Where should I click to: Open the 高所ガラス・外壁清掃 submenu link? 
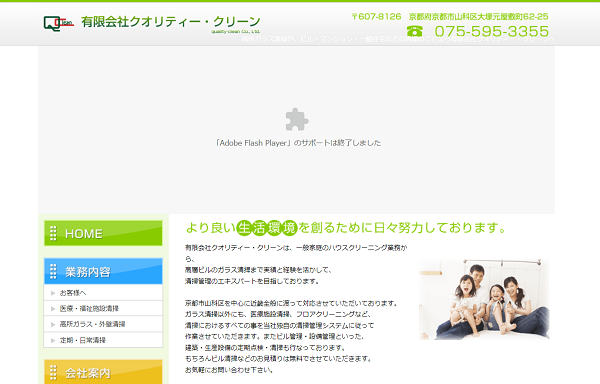coord(103,324)
